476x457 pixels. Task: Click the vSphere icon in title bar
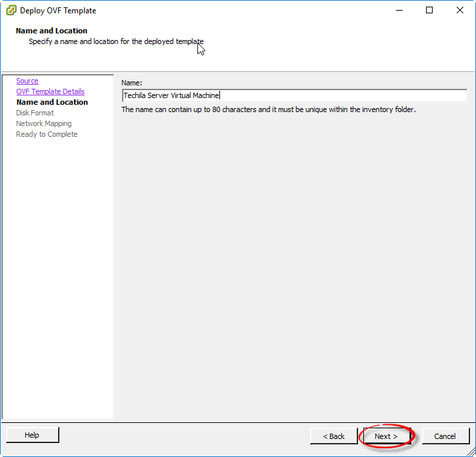(11, 11)
